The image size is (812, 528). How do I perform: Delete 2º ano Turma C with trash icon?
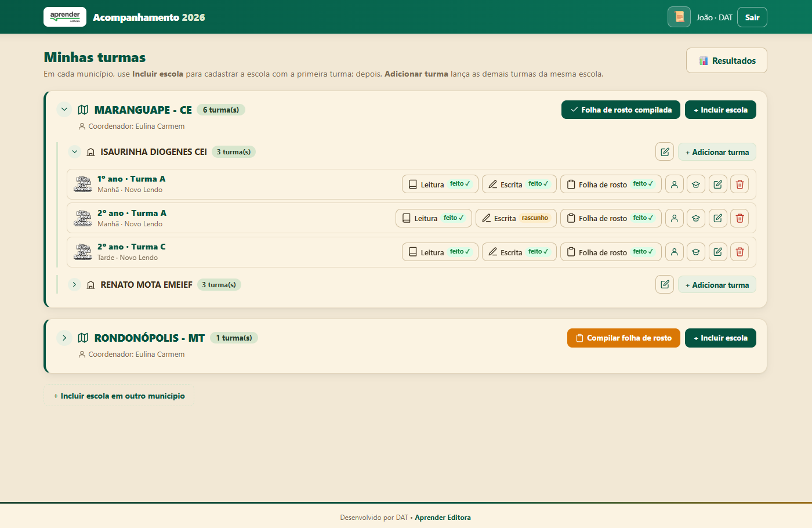tap(739, 252)
